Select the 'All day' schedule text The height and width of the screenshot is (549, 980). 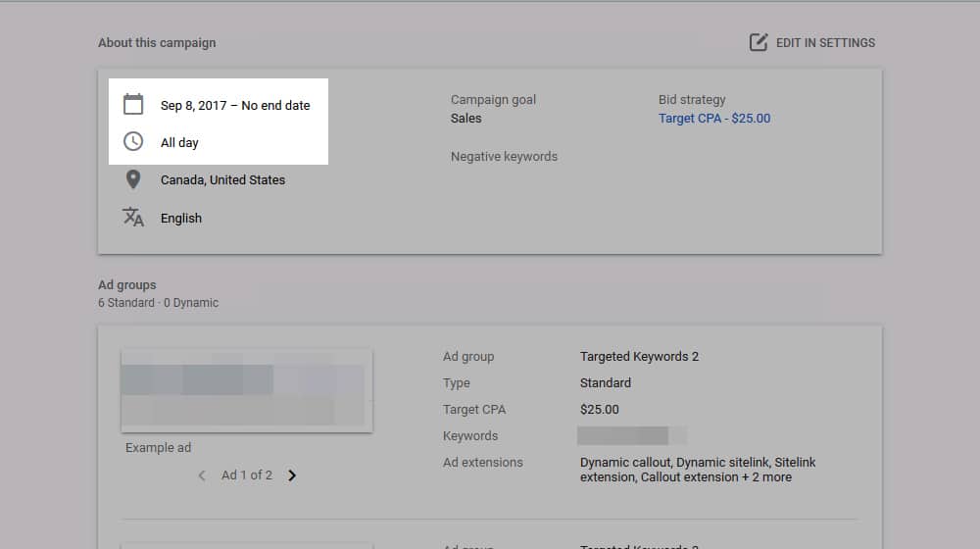tap(179, 142)
